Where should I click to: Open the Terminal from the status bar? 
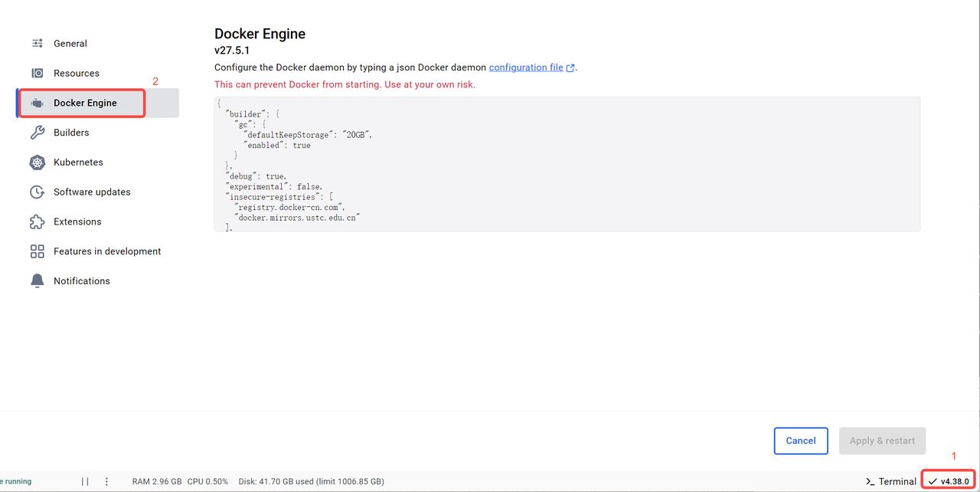(891, 481)
